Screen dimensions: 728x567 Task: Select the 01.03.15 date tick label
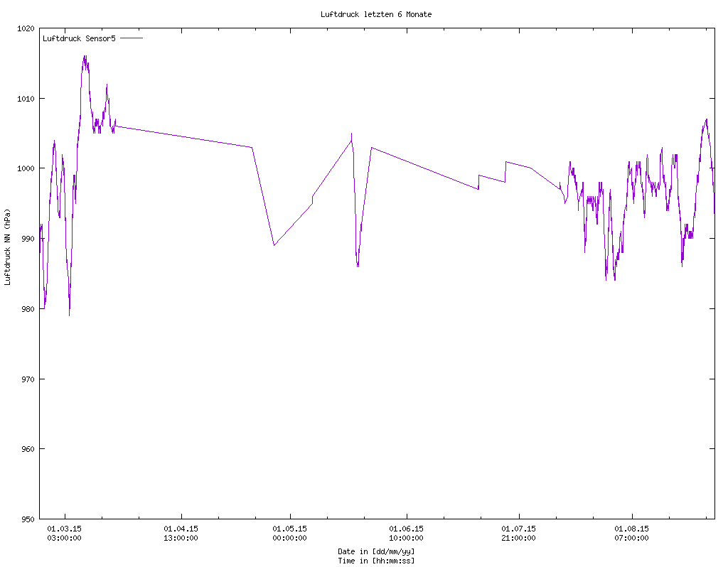pyautogui.click(x=64, y=529)
